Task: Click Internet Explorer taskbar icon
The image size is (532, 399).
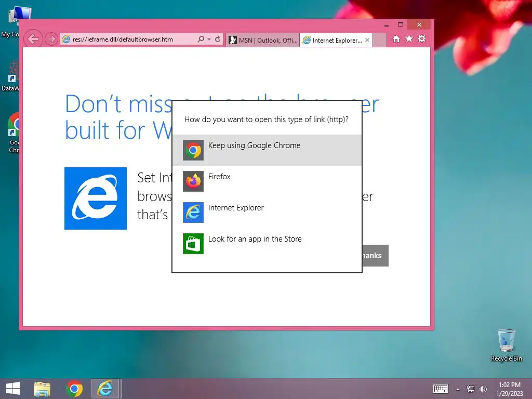Action: (105, 389)
